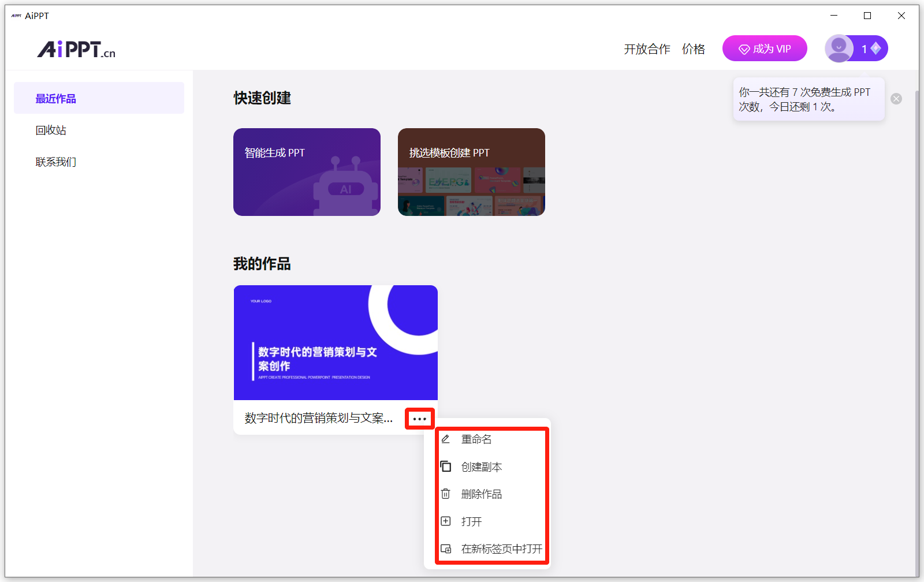
Task: Click the three-dot more options button
Action: click(x=420, y=419)
